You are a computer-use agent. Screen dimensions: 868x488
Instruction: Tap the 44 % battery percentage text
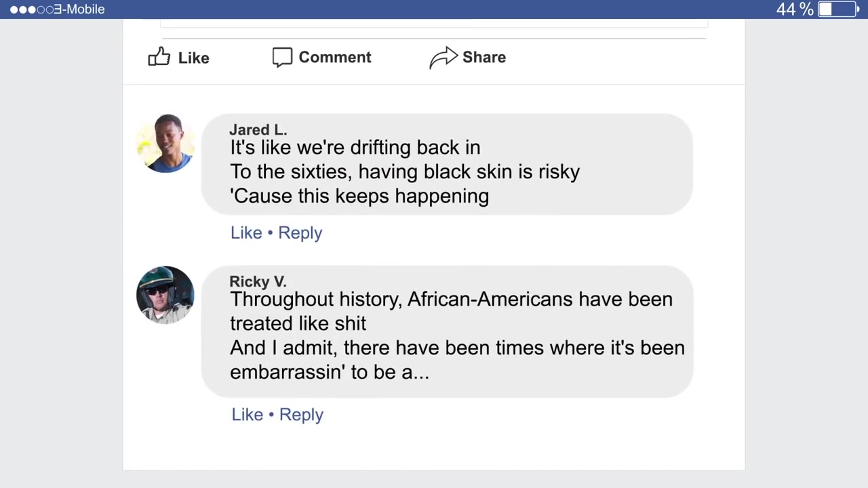(795, 9)
